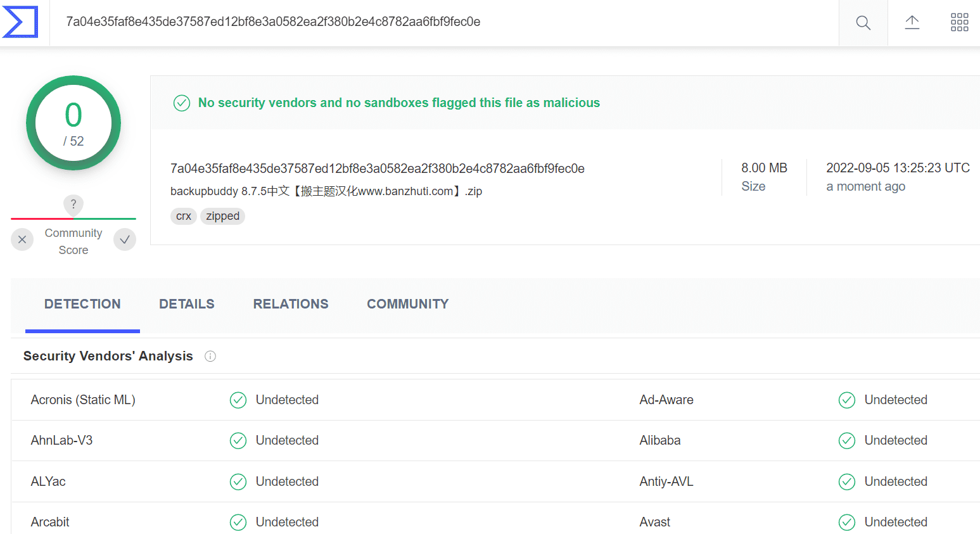Vote file as harmless with checkmark icon
This screenshot has width=980, height=534.
click(x=125, y=239)
